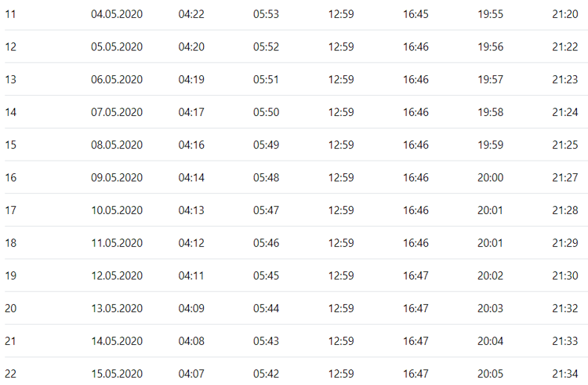Select the date 08.05.2020

[x=117, y=145]
